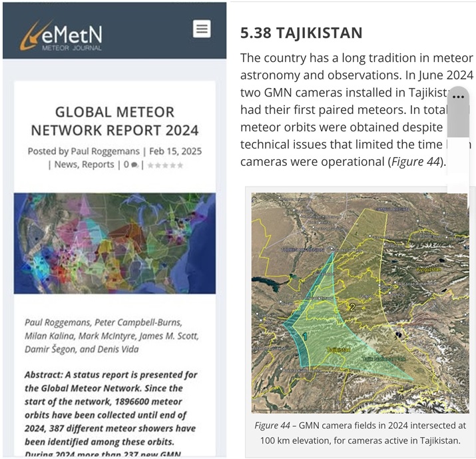This screenshot has width=476, height=459.
Task: Click the comment count 0 link
Action: tap(126, 165)
